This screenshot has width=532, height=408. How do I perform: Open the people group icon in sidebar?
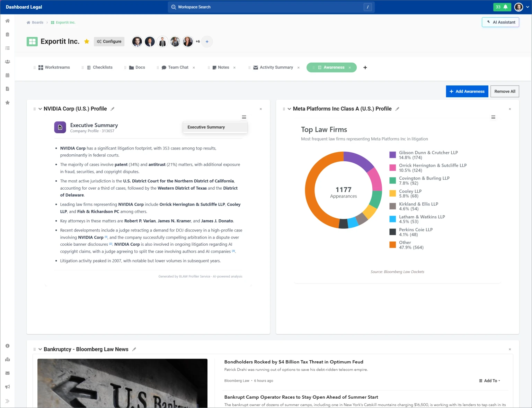pos(7,62)
